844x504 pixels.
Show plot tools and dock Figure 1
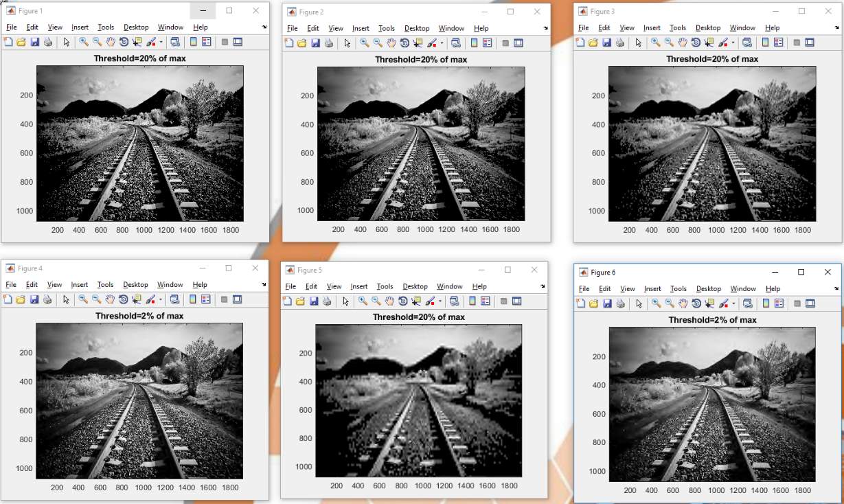click(238, 42)
